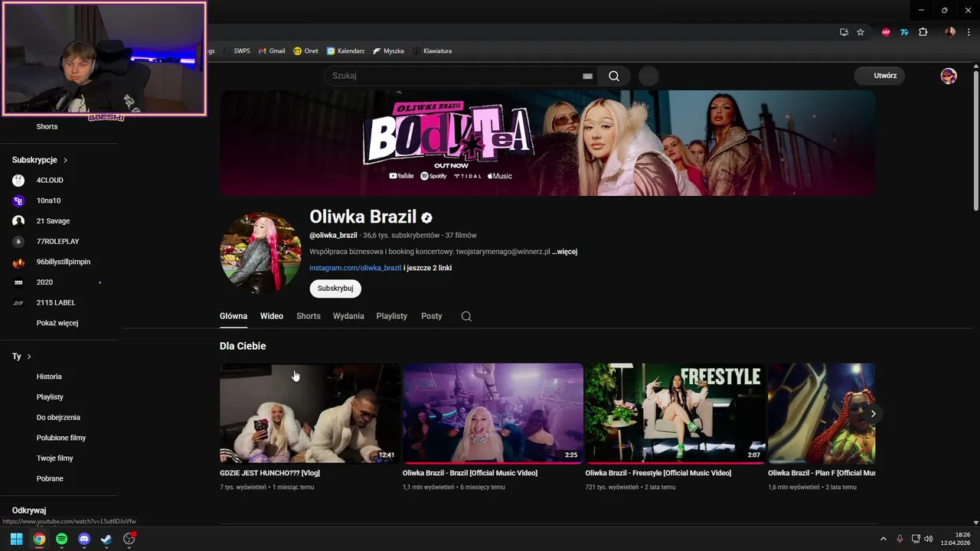Open the on-screen keyboard icon in search box
Screen dimensions: 980x551
(x=587, y=76)
